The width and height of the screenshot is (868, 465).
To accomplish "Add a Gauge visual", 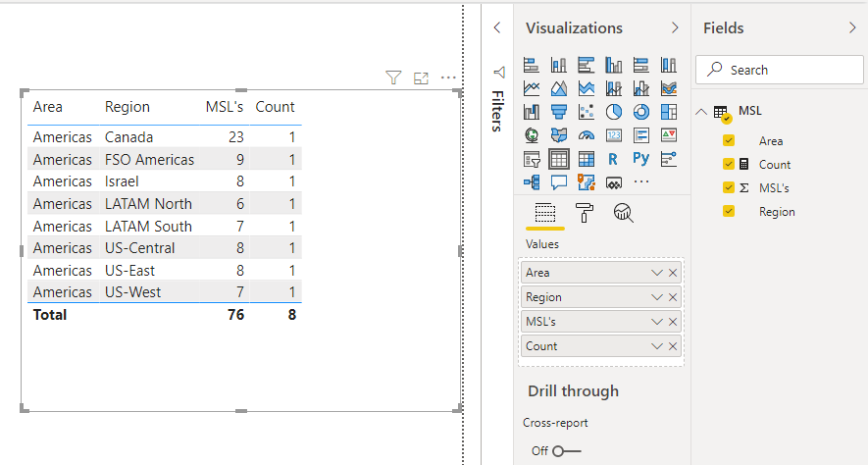I will [x=587, y=135].
